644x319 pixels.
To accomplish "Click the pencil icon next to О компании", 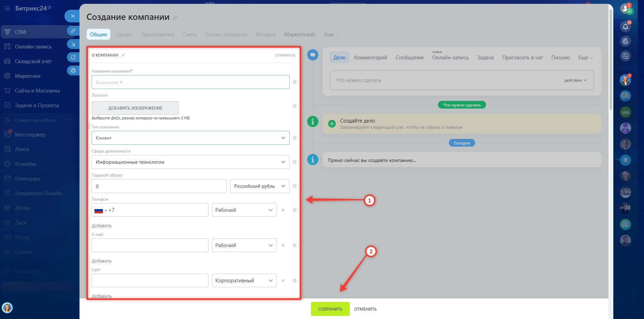I will pyautogui.click(x=123, y=55).
